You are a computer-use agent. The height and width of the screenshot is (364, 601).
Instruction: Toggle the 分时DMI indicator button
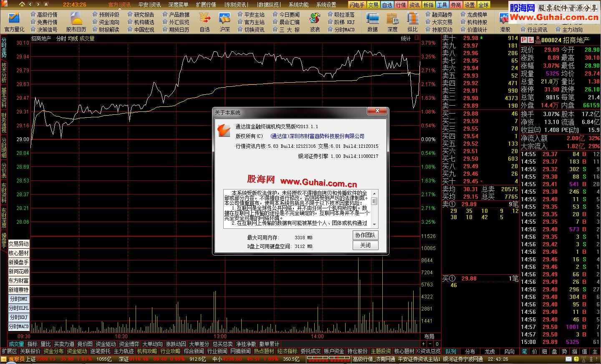[x=19, y=299]
